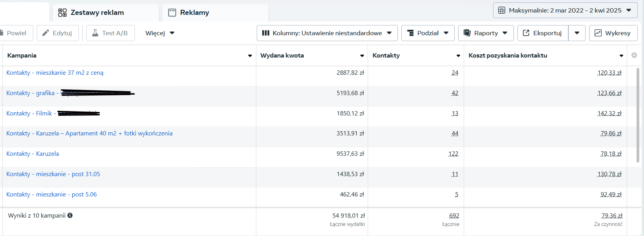Viewport: 644px width, 236px height.
Task: Click total contacts 692
Action: tap(454, 216)
